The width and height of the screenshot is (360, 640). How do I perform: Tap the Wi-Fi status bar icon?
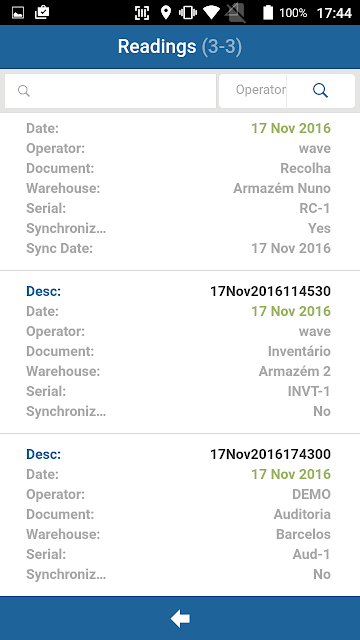[211, 13]
